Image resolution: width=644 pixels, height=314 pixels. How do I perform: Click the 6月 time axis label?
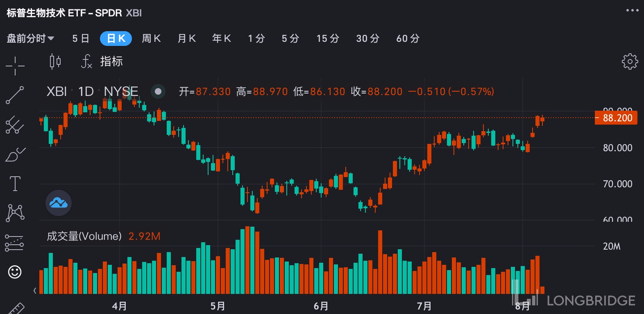(321, 306)
